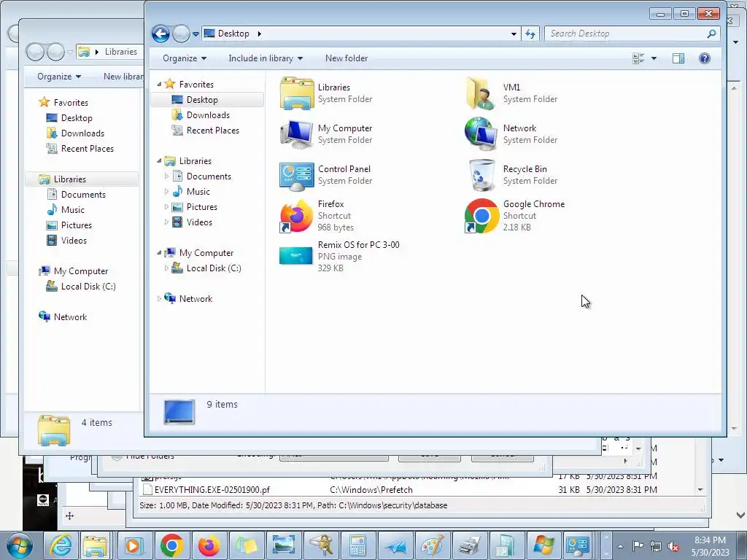Open Internet Explorer from the taskbar
This screenshot has height=560, width=747.
tap(61, 545)
